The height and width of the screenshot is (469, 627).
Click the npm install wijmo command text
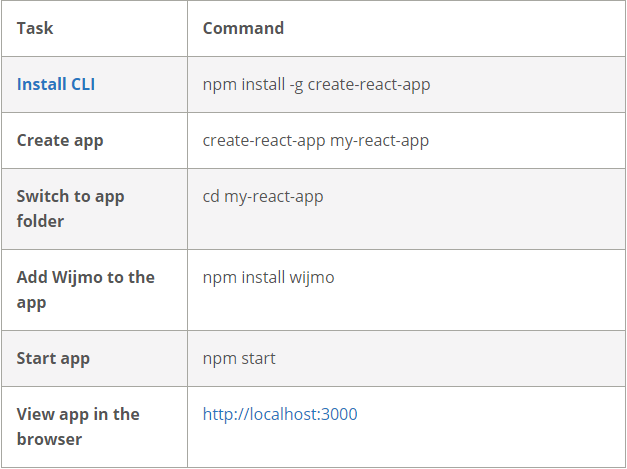coord(268,277)
